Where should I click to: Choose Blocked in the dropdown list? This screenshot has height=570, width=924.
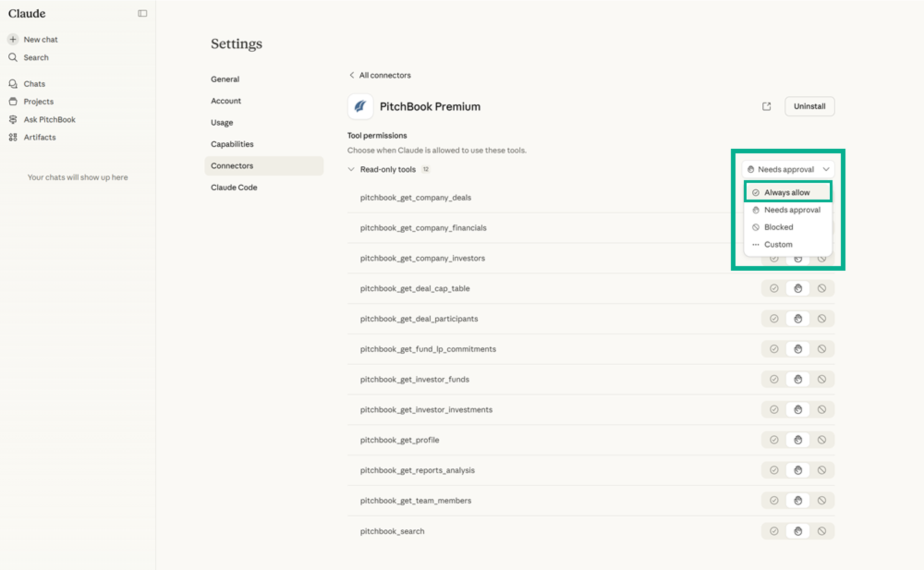(788, 227)
